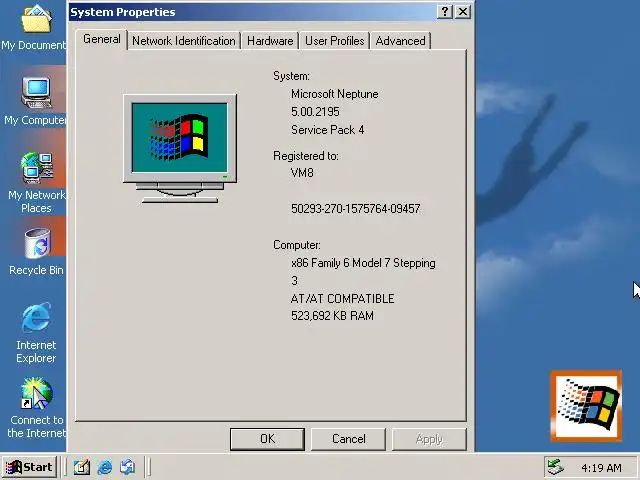The width and height of the screenshot is (640, 480).
Task: Click the help question mark button
Action: tap(445, 12)
